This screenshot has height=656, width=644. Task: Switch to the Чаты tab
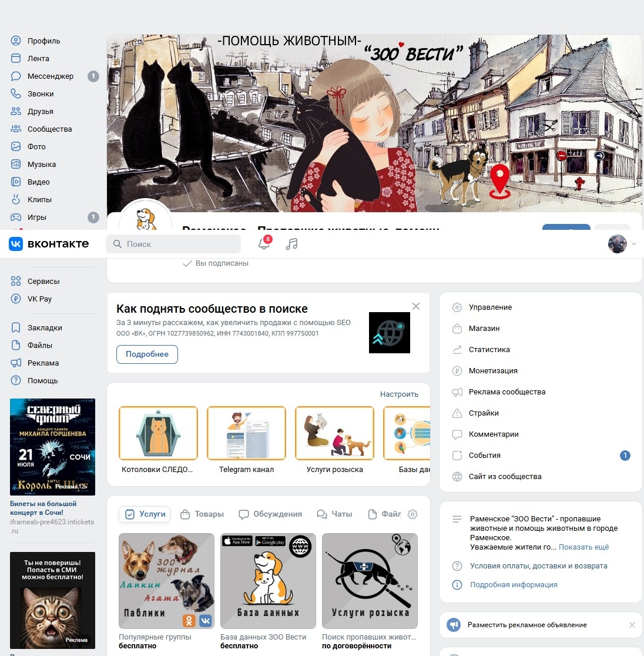[334, 514]
